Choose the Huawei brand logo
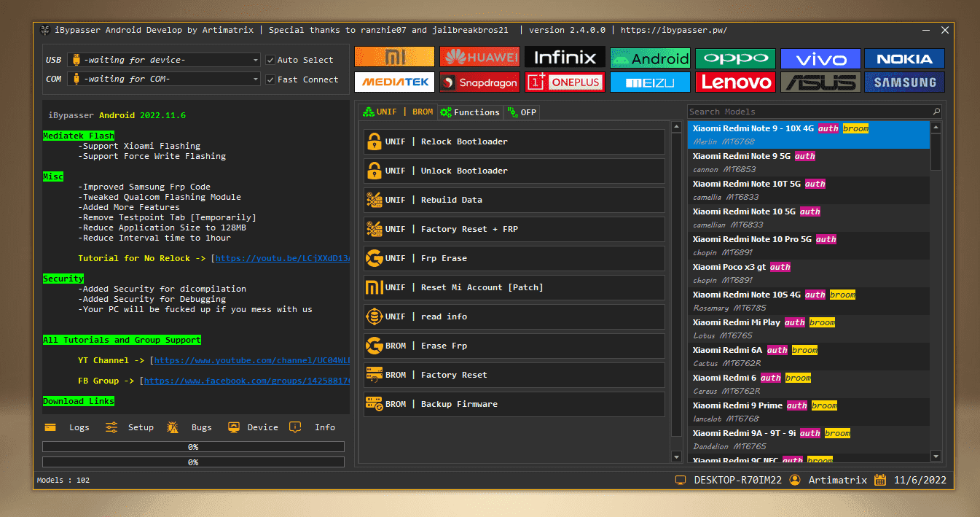Image resolution: width=980 pixels, height=517 pixels. pyautogui.click(x=479, y=58)
